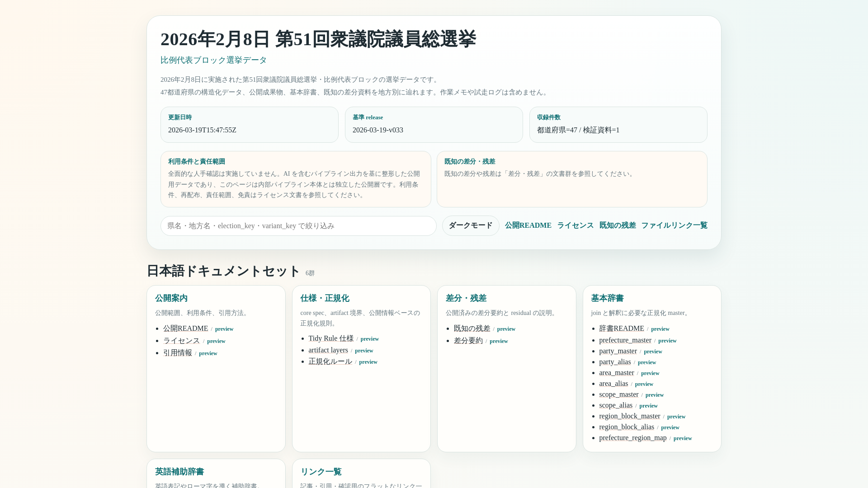Click the 既知の差分・残差 notice heading
Image resolution: width=868 pixels, height=488 pixels.
pyautogui.click(x=470, y=162)
